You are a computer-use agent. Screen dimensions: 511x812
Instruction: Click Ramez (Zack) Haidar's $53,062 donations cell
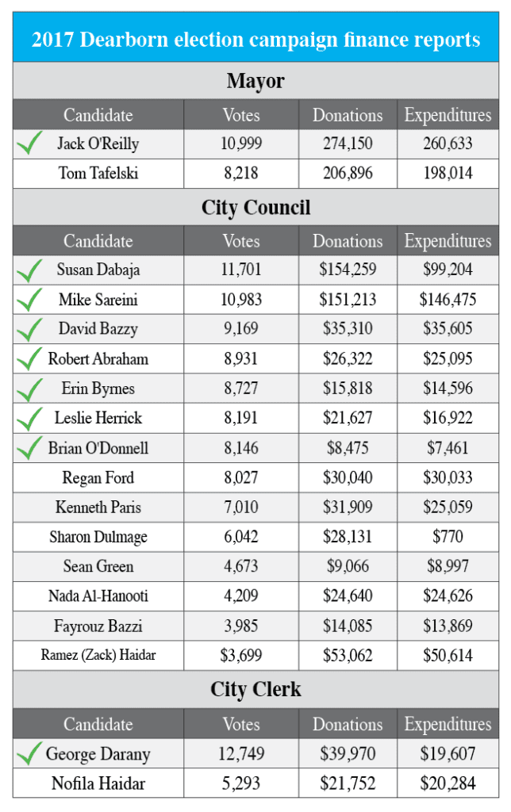[348, 656]
